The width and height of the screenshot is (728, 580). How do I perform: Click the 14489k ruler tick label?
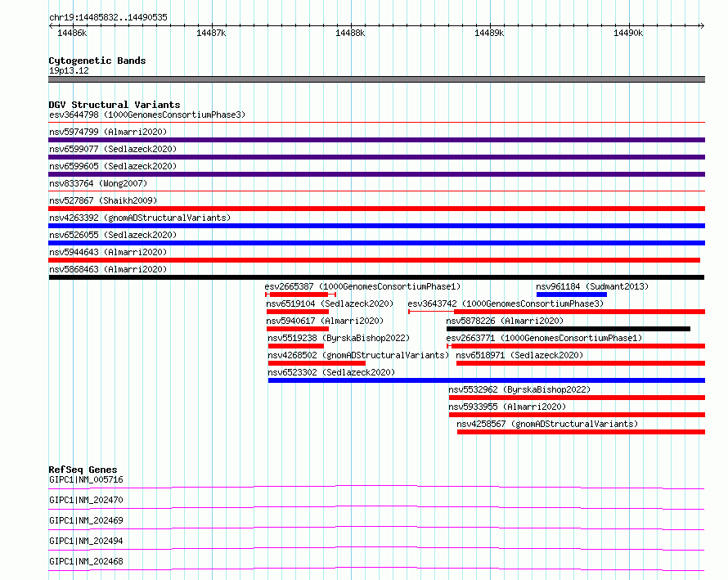pyautogui.click(x=489, y=33)
